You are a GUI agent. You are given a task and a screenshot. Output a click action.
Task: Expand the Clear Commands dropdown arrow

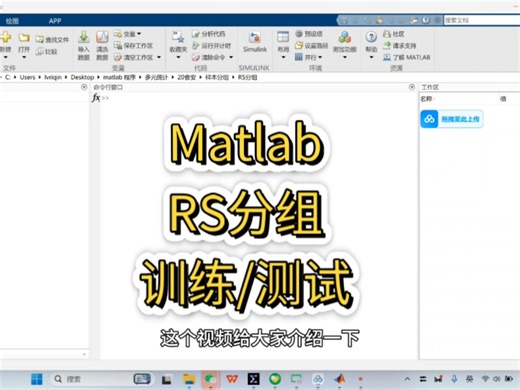(231, 57)
